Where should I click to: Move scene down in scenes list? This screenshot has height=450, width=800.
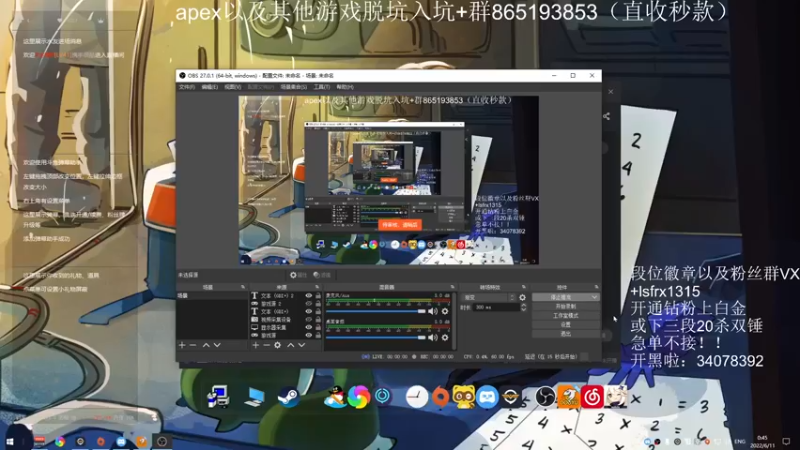point(217,345)
